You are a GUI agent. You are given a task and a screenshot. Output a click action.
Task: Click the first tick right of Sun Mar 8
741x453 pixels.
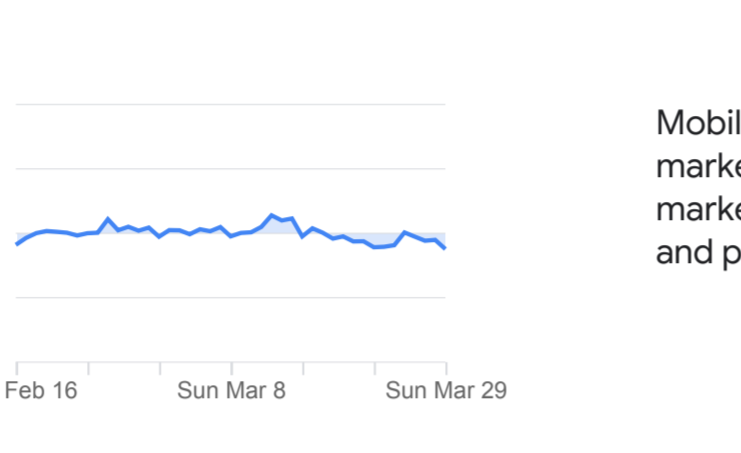tap(303, 368)
